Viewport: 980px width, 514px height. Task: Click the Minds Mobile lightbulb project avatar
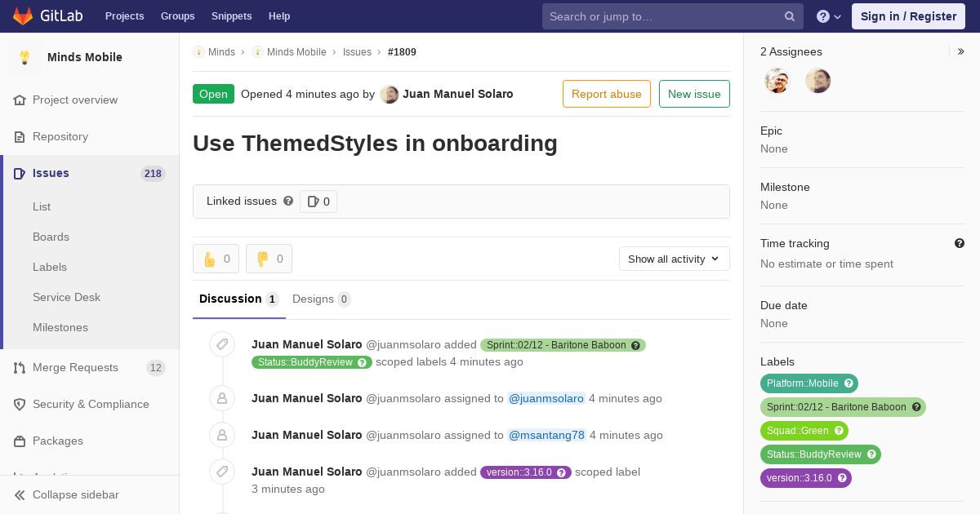pyautogui.click(x=24, y=57)
